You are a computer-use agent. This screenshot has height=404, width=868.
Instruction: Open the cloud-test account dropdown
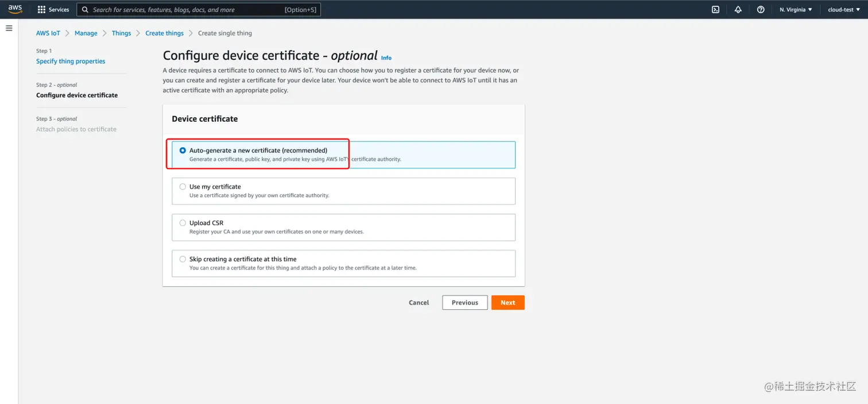click(x=843, y=10)
